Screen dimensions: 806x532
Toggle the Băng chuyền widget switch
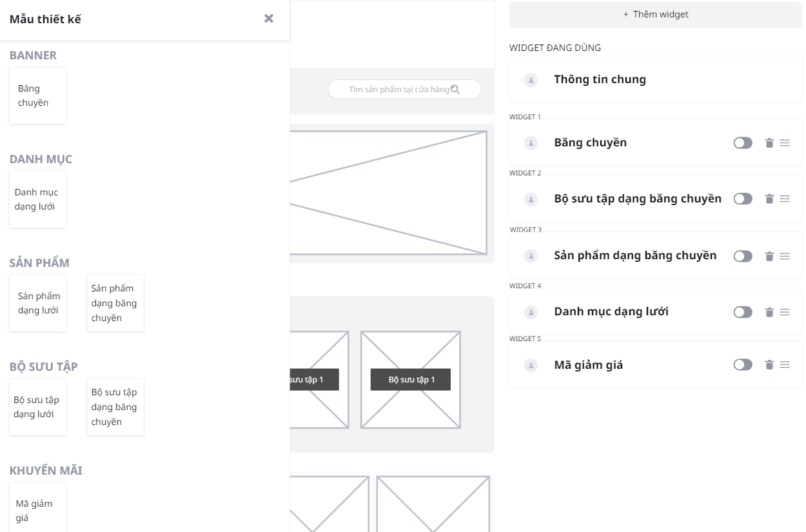click(x=743, y=143)
